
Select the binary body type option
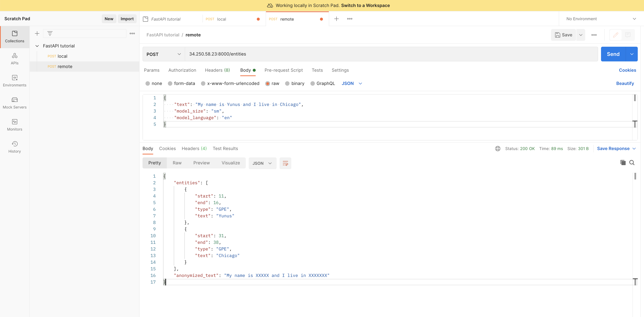coord(287,83)
